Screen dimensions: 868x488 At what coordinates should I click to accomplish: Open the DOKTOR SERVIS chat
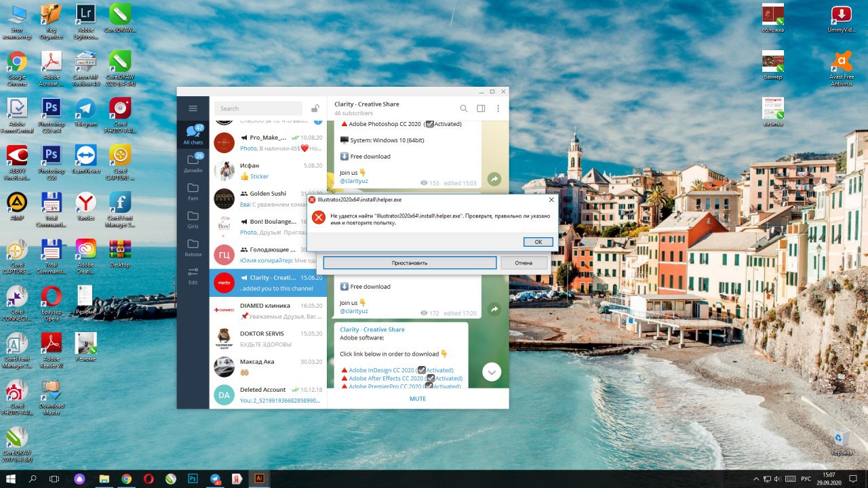[x=268, y=339]
